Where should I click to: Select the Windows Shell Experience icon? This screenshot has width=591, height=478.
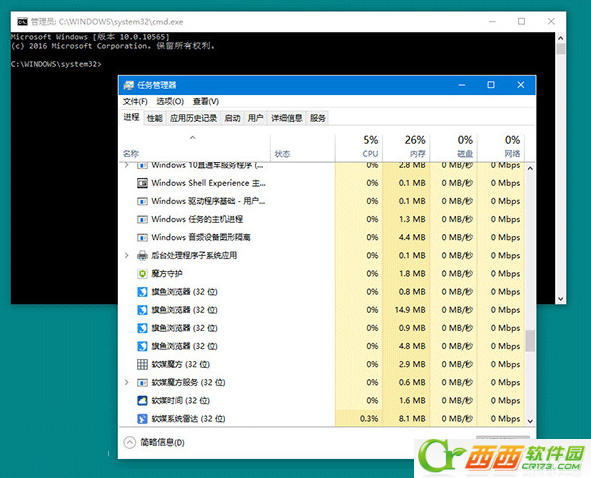[x=142, y=183]
